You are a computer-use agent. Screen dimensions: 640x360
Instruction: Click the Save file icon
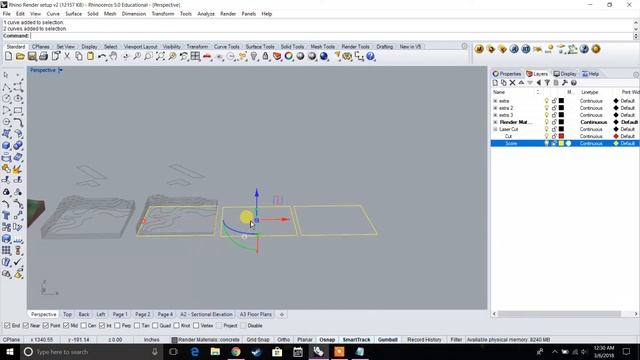32,56
